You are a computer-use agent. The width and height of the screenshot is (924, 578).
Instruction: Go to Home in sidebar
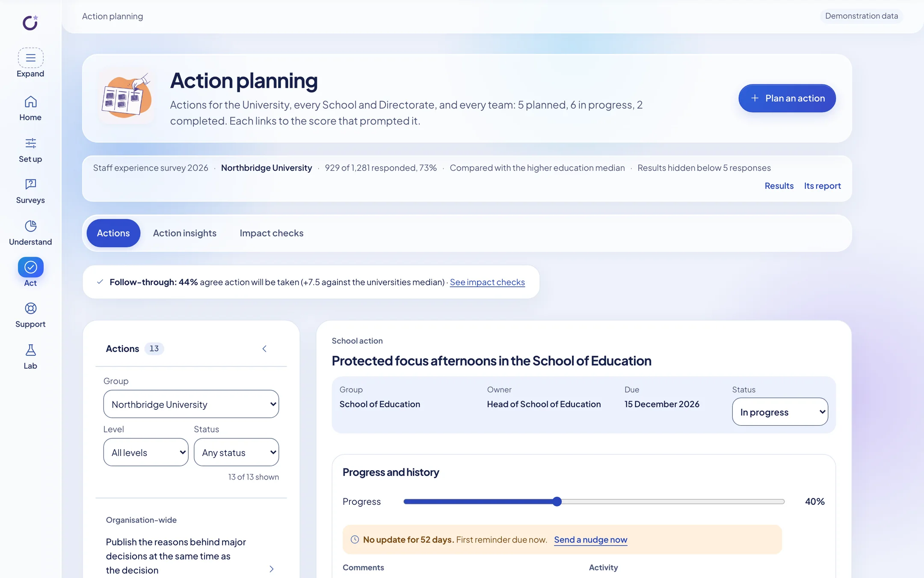pyautogui.click(x=30, y=108)
